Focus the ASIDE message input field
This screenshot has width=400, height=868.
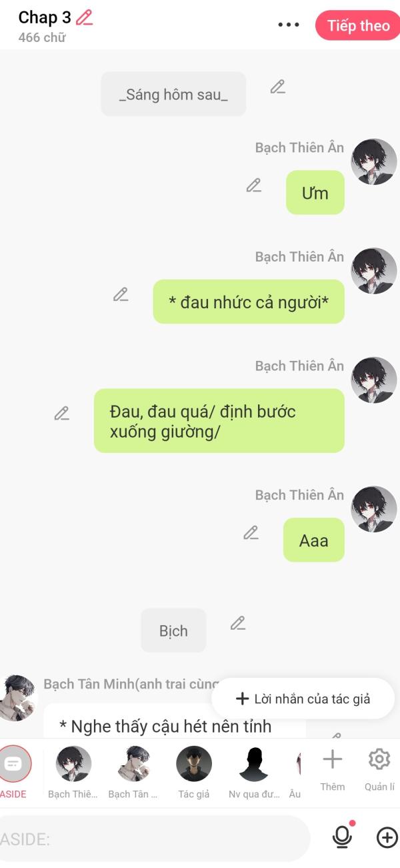153,839
